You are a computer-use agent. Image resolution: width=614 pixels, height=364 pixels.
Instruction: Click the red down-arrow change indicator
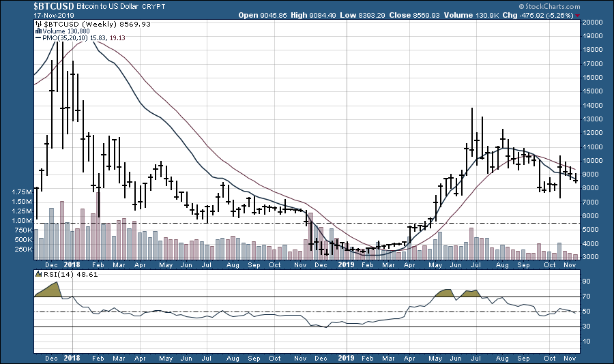point(578,15)
